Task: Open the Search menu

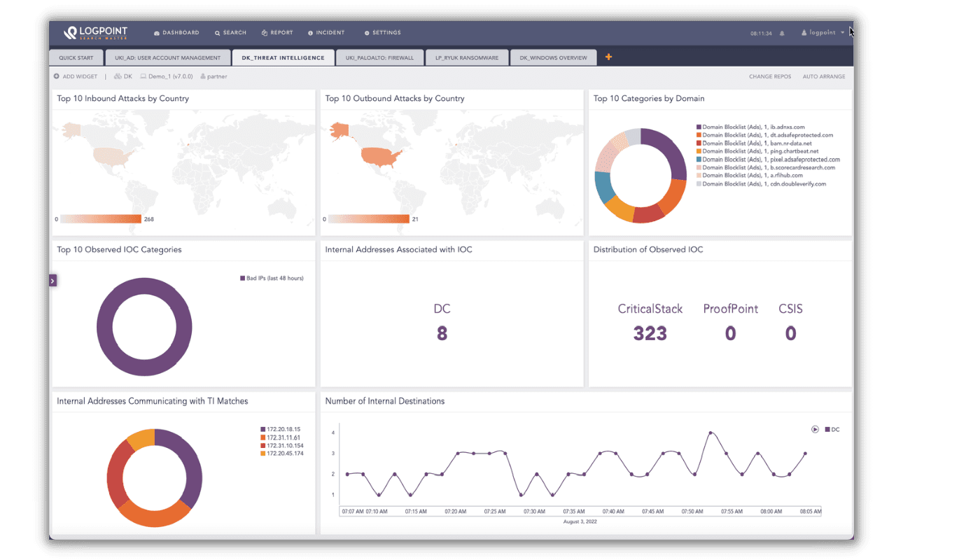Action: point(230,33)
